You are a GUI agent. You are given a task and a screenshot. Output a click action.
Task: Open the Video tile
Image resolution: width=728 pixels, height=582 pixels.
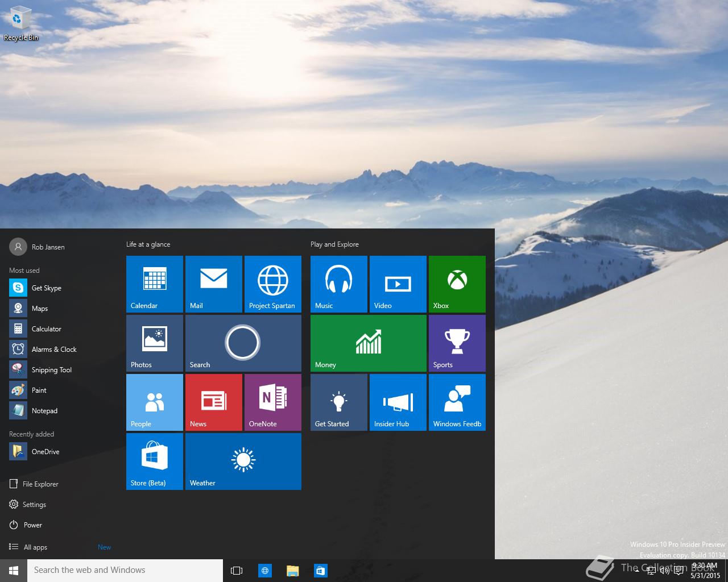[398, 284]
